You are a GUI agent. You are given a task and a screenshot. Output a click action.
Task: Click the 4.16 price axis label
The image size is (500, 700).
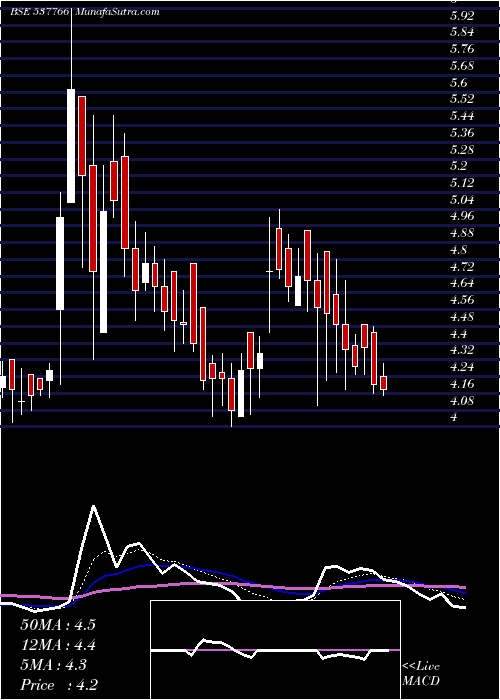tap(462, 383)
